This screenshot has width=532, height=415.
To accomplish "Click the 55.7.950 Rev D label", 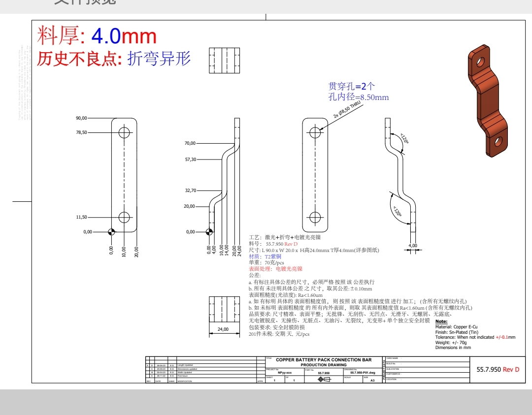I will (498, 369).
